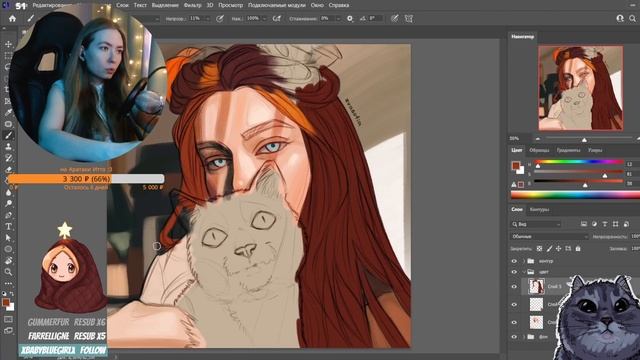Toggle lock transparent pixels
Image resolution: width=640 pixels, height=360 pixels.
tap(539, 249)
